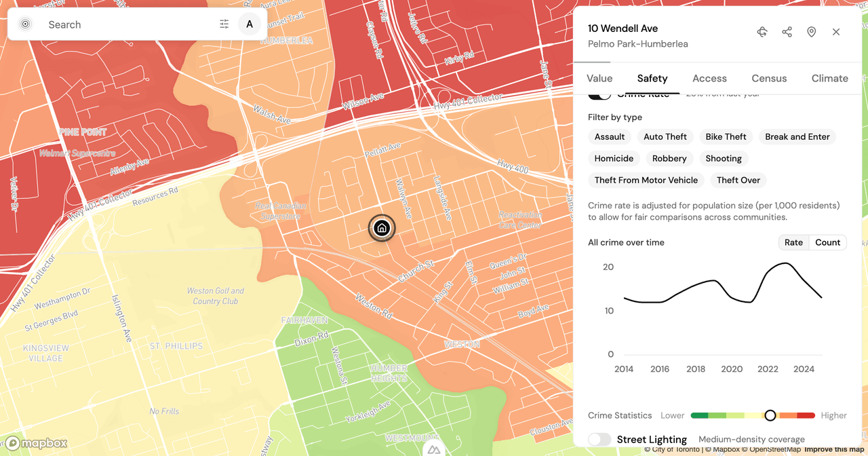
Task: Click the ST. PHILLIPS map label
Action: [176, 346]
